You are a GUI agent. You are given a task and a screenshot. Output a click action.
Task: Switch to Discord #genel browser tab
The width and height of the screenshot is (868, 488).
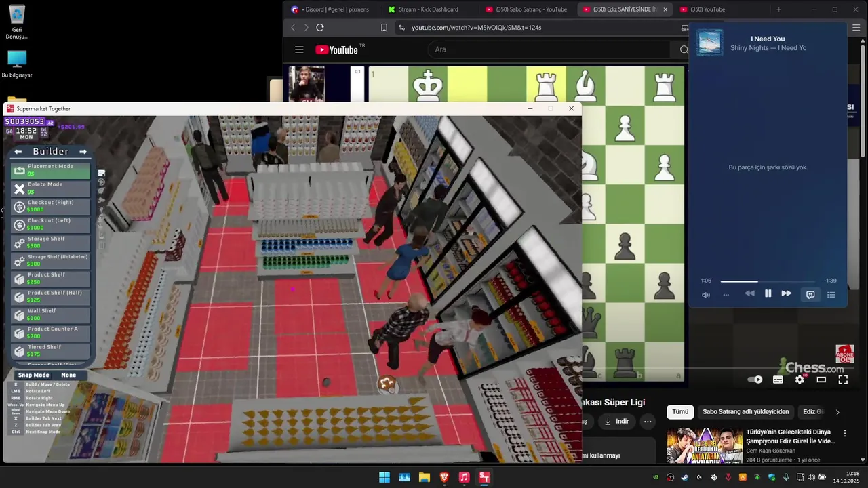pos(331,9)
